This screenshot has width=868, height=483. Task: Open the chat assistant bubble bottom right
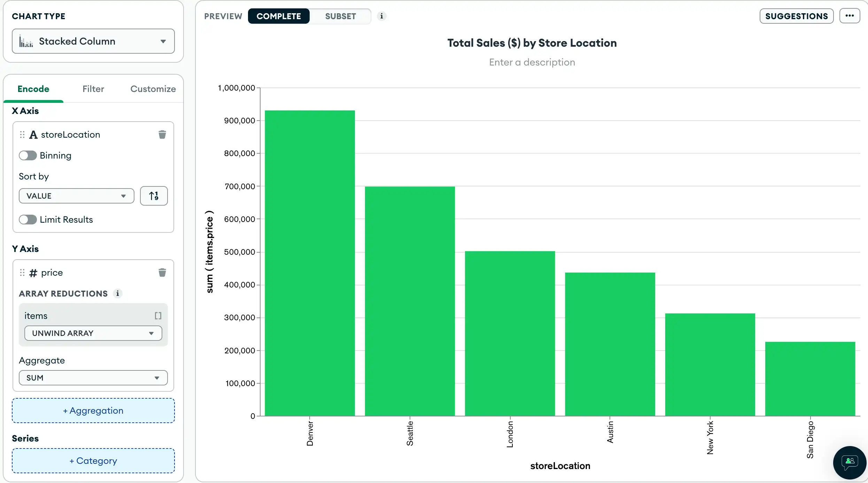pos(849,462)
